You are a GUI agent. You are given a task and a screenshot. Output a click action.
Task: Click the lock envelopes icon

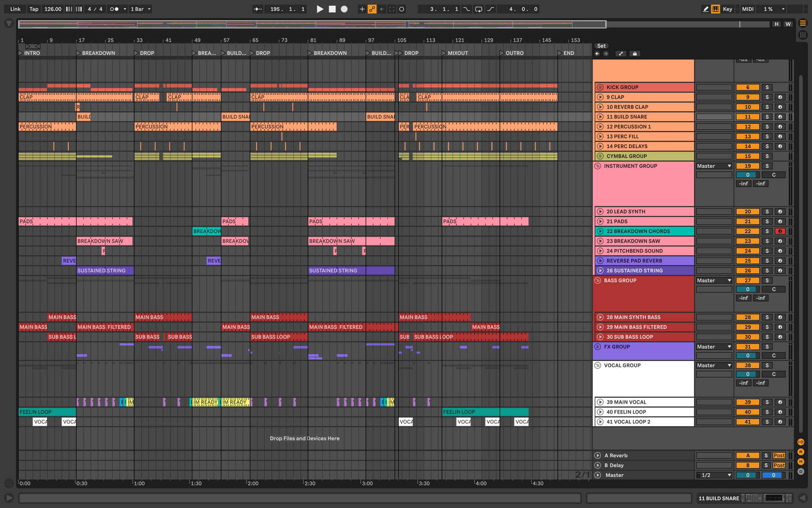(x=635, y=54)
